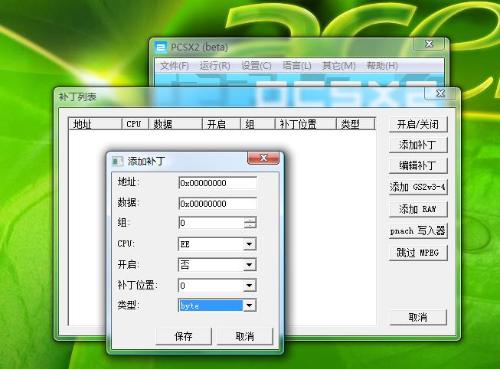
Task: Close the PCSX2 (beta) window
Action: 429,44
